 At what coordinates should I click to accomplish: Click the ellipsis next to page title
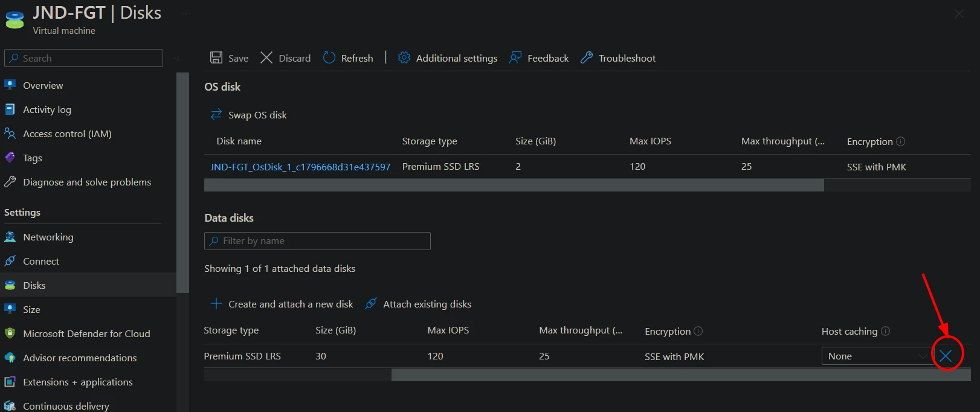[x=186, y=13]
